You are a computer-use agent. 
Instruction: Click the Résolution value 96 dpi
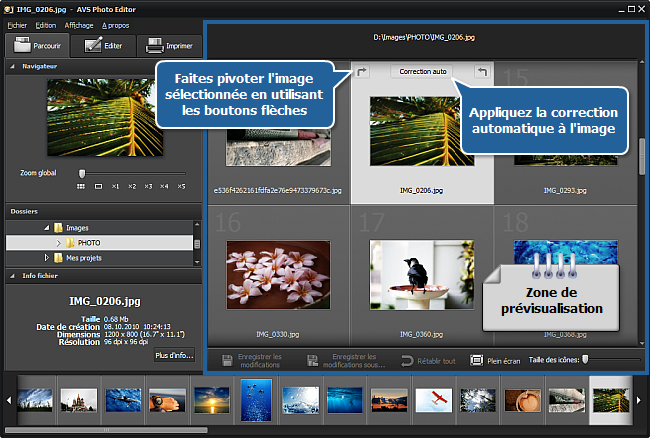tap(126, 342)
